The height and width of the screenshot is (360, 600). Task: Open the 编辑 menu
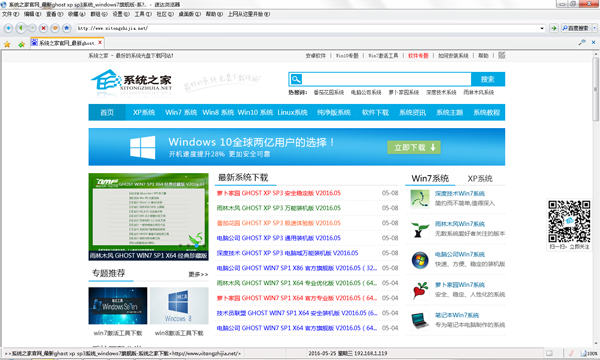[33, 14]
